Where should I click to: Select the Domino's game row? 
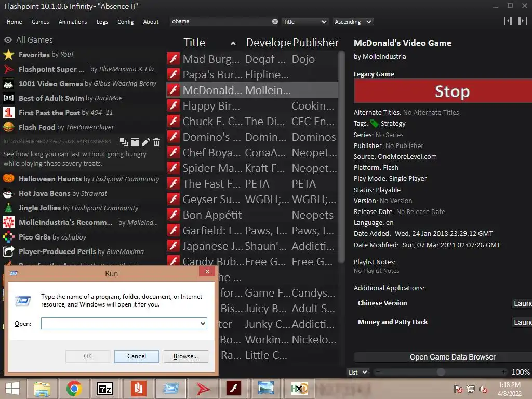(252, 137)
